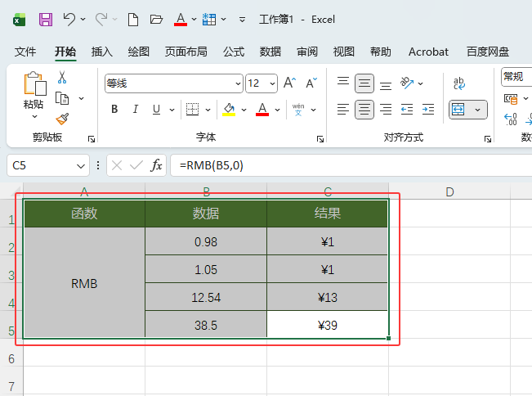Screen dimensions: 532x396
Task: Open the number format 常规 dropdown
Action: click(516, 77)
